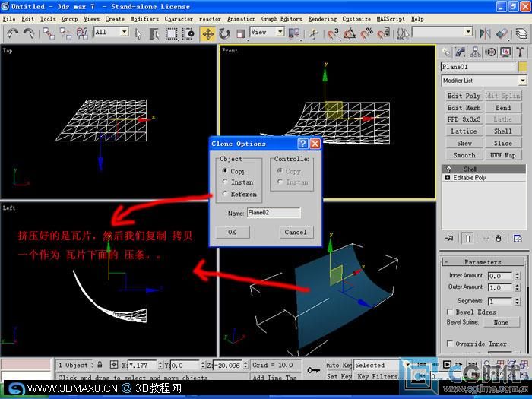Switch to the Utilities hammer tab
Viewport: 532px width, 399px height.
(520, 52)
